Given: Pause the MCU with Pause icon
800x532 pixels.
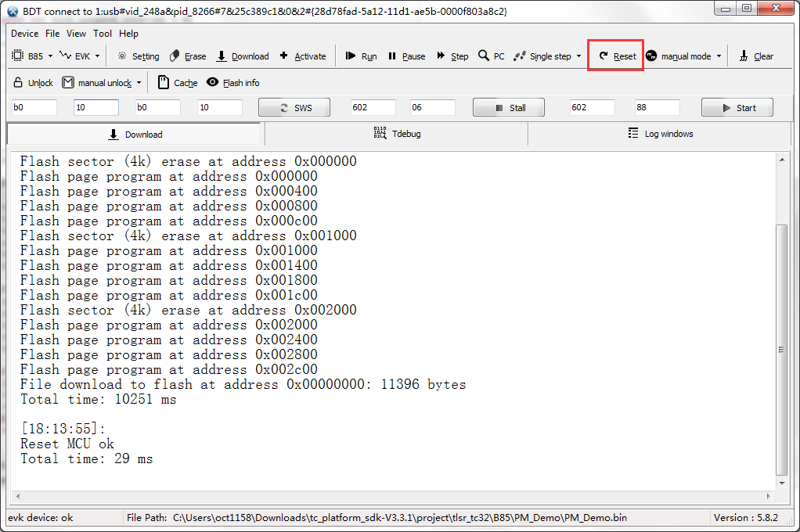Looking at the screenshot, I should (x=392, y=56).
